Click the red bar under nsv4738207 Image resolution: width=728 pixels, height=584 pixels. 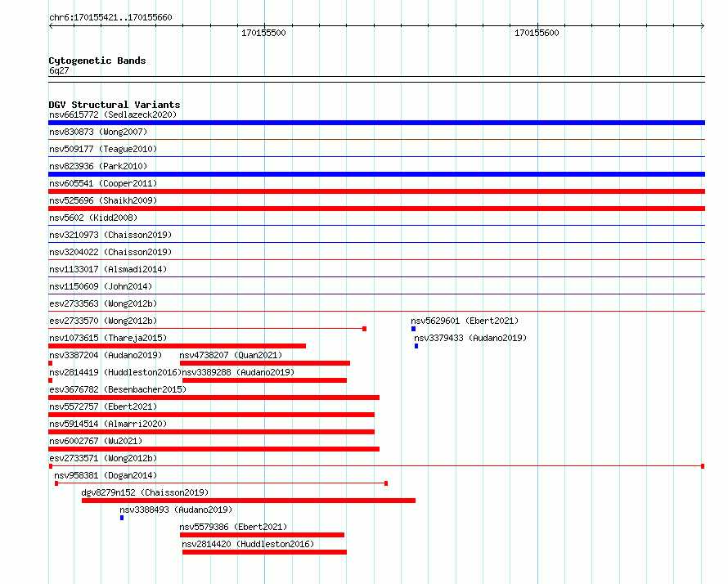pyautogui.click(x=265, y=363)
